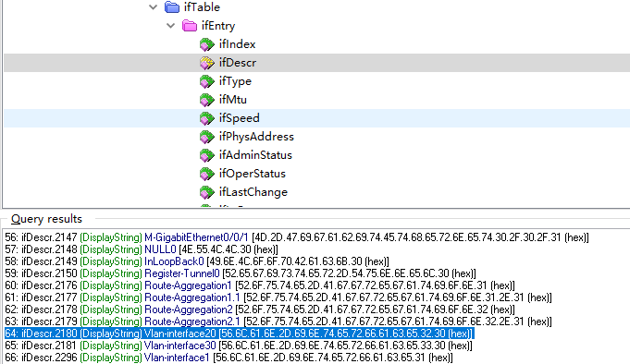Click the ifAdminStatus leaf icon
630x364 pixels.
[x=207, y=155]
